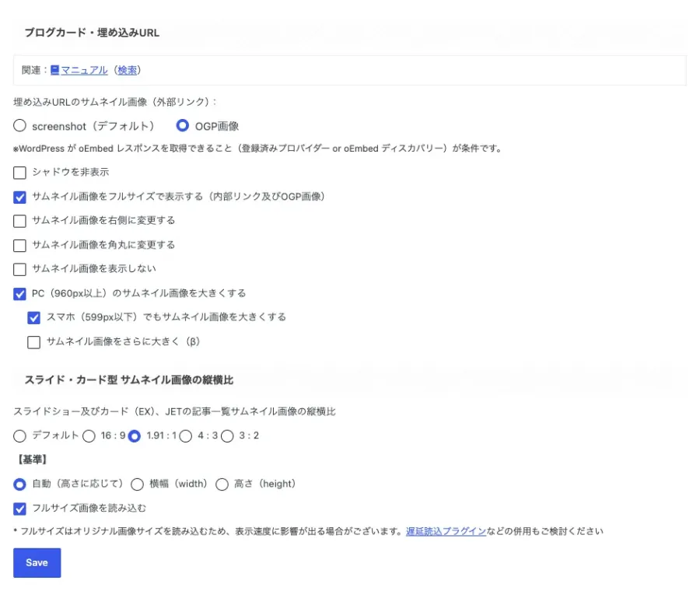Select the 3 : 2 aspect ratio
The height and width of the screenshot is (591, 700).
tap(227, 436)
